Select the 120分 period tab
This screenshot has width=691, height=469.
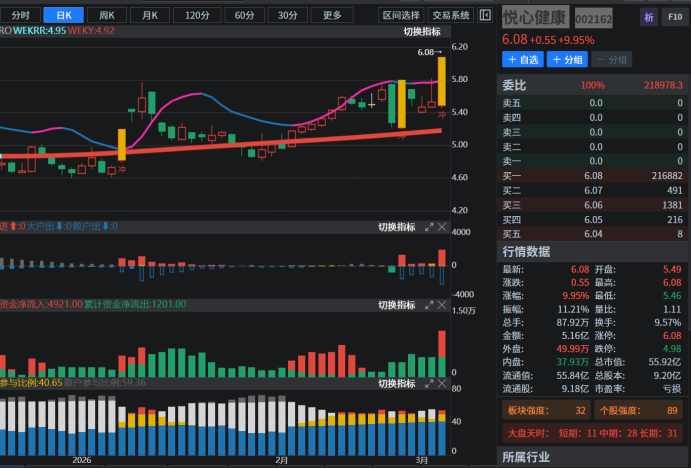point(197,15)
